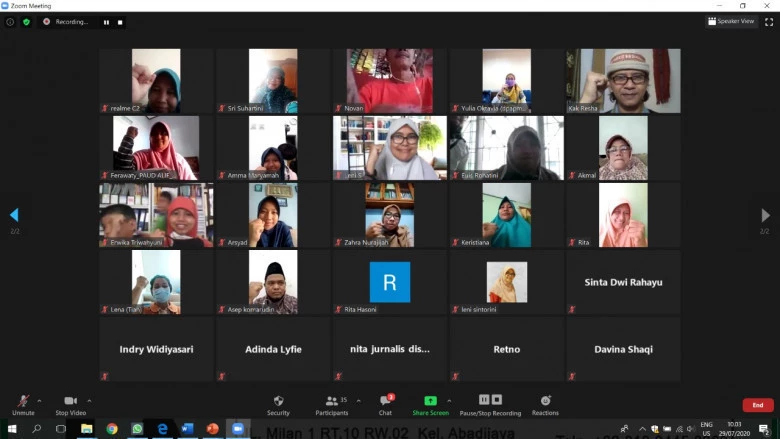
Task: Go to previous gallery page arrow
Action: [14, 215]
